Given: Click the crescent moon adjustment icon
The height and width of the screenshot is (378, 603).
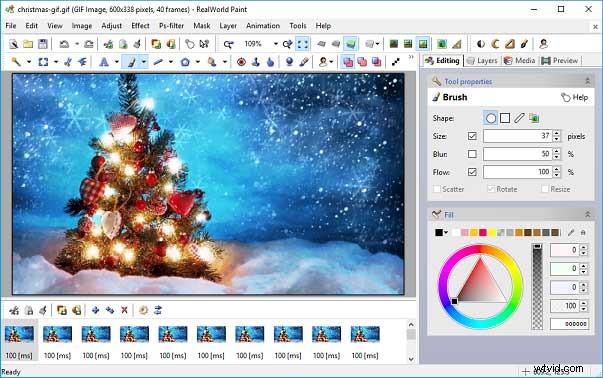Looking at the screenshot, I should pyautogui.click(x=495, y=44).
